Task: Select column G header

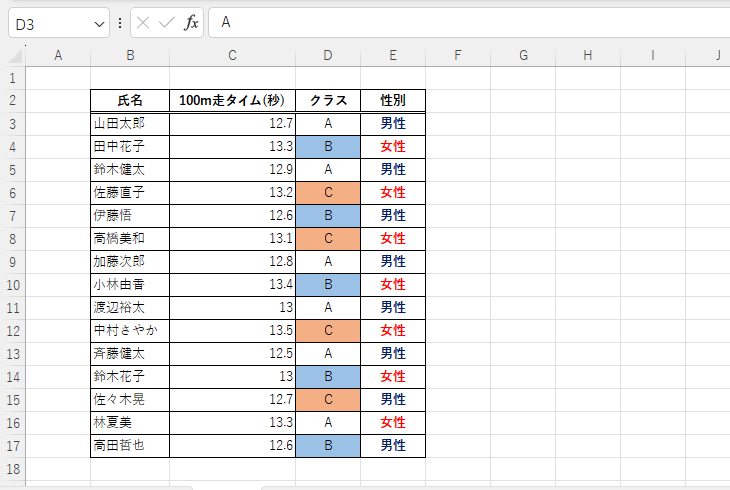Action: click(523, 55)
